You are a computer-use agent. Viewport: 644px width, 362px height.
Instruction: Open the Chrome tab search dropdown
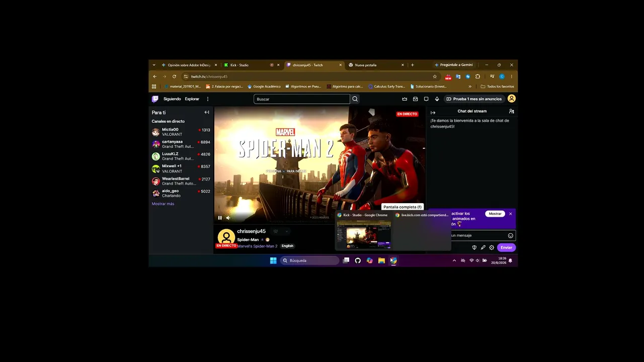pos(154,65)
